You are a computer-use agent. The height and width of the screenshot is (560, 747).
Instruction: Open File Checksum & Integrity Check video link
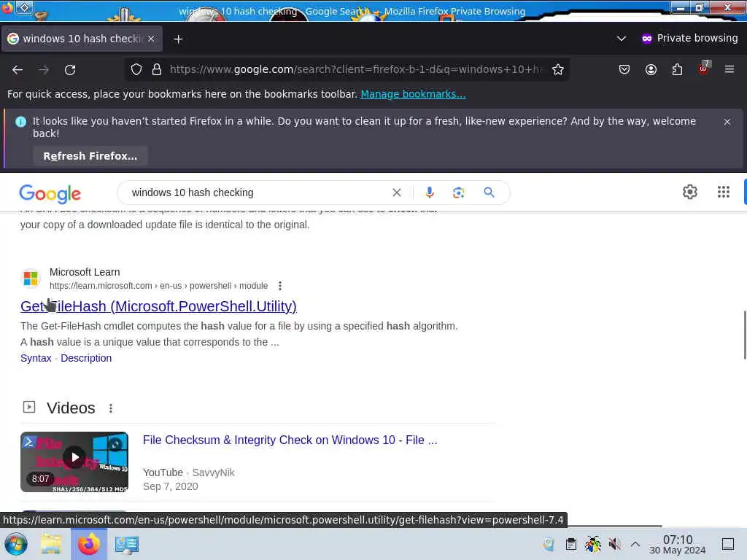(290, 440)
